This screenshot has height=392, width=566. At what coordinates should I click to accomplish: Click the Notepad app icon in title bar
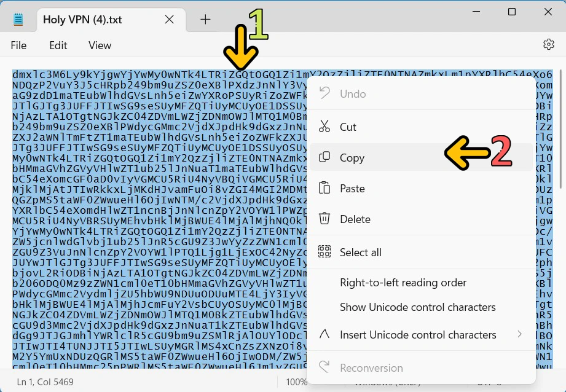18,18
